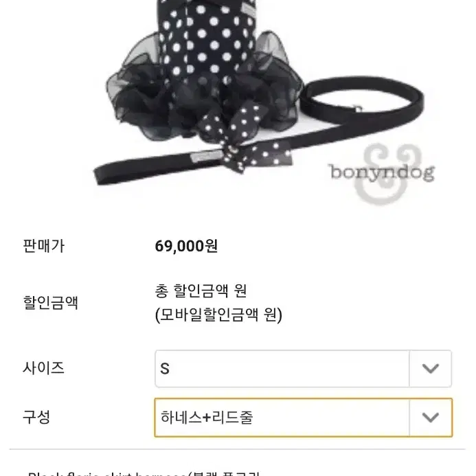Click the 총 할인금액 원 text
Image resolution: width=476 pixels, height=476 pixels.
coord(201,291)
